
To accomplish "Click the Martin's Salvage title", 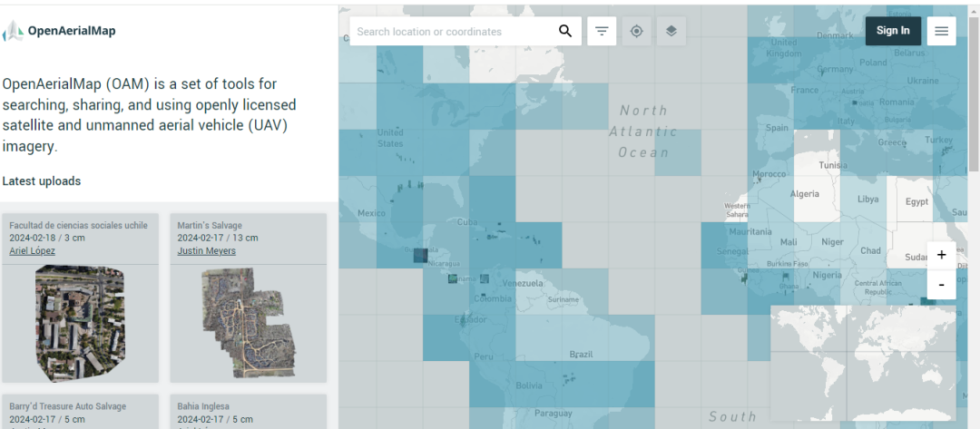I will click(x=210, y=226).
